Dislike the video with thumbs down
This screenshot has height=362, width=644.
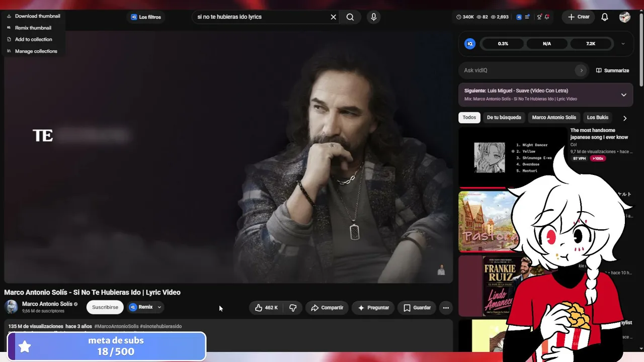point(293,308)
